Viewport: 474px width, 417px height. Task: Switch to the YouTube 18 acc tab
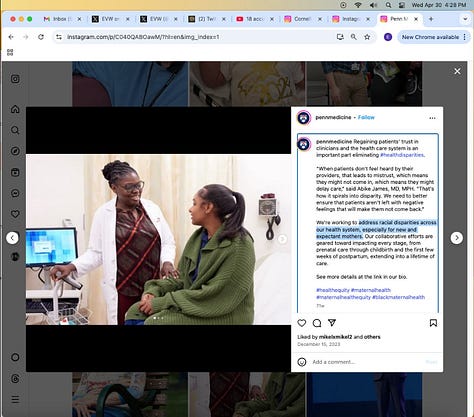[x=255, y=19]
